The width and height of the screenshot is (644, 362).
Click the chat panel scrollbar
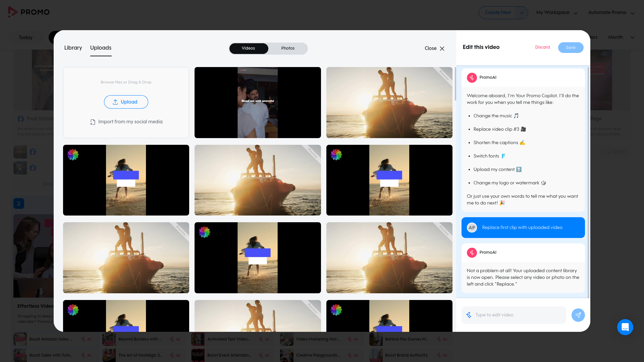click(588, 183)
